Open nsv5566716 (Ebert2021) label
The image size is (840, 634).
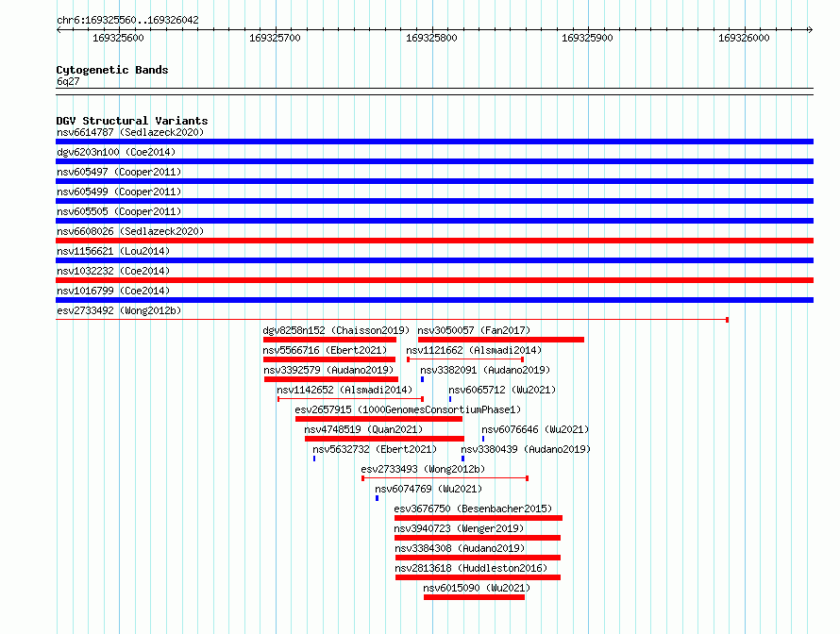click(325, 350)
